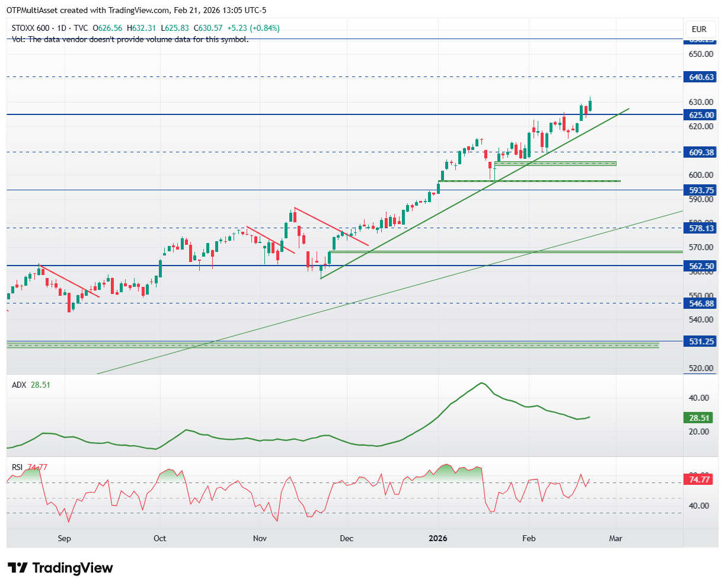Select the green ADX value tag 28.51
Screen dimensions: 725x588
699,418
